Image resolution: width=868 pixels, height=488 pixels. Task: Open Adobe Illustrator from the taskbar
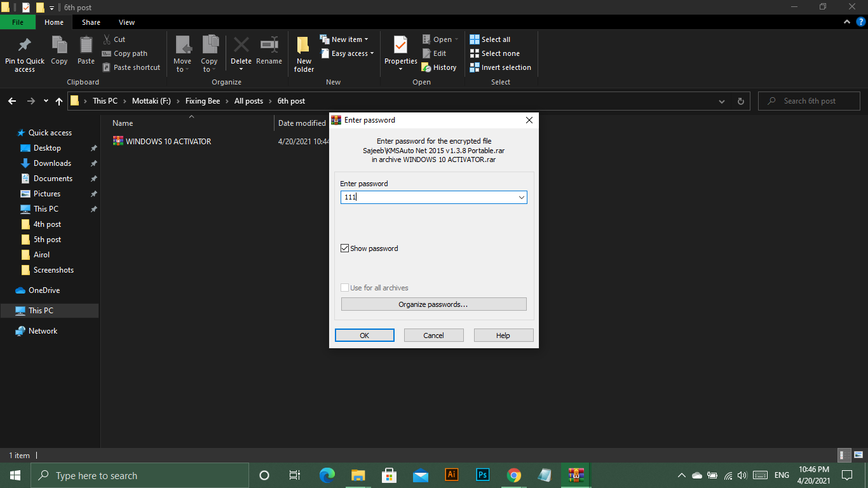(452, 475)
